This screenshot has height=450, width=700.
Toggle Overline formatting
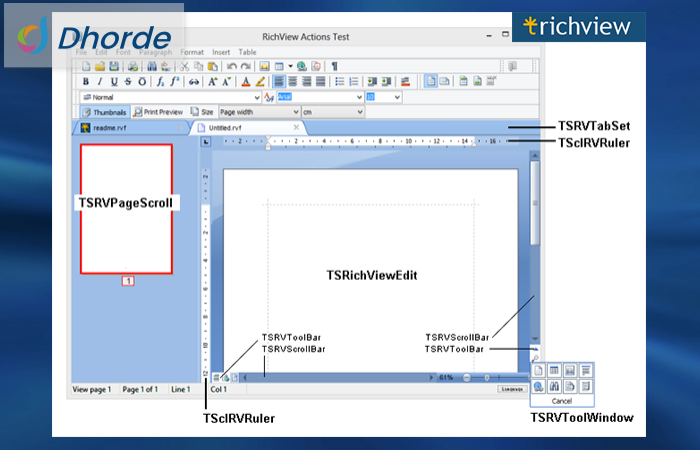tap(142, 82)
